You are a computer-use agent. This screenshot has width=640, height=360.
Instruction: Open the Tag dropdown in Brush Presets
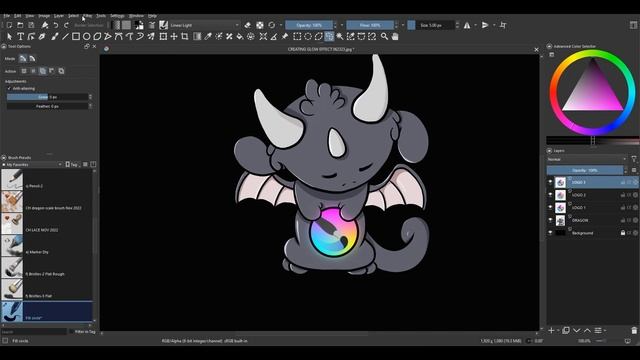(x=73, y=164)
